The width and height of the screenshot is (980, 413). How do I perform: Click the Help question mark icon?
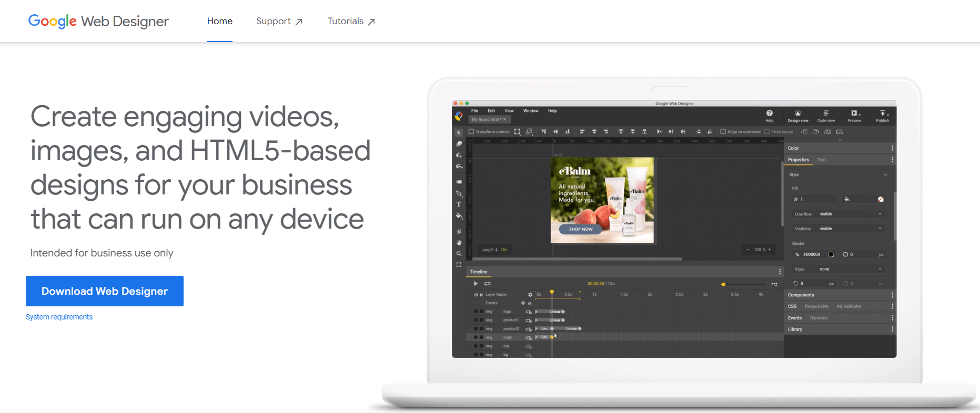pyautogui.click(x=770, y=113)
